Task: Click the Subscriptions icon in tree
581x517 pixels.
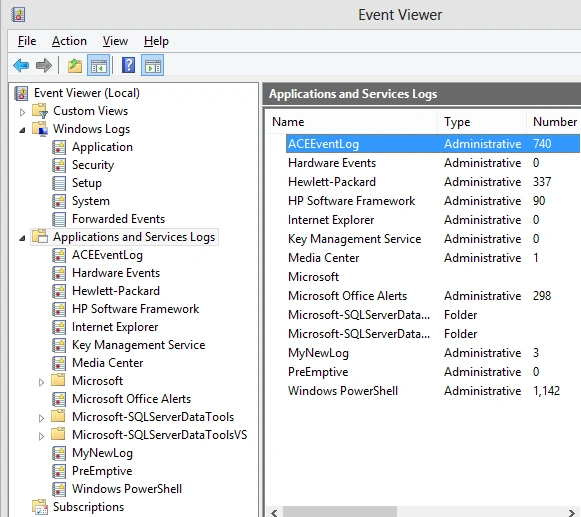Action: [40, 507]
